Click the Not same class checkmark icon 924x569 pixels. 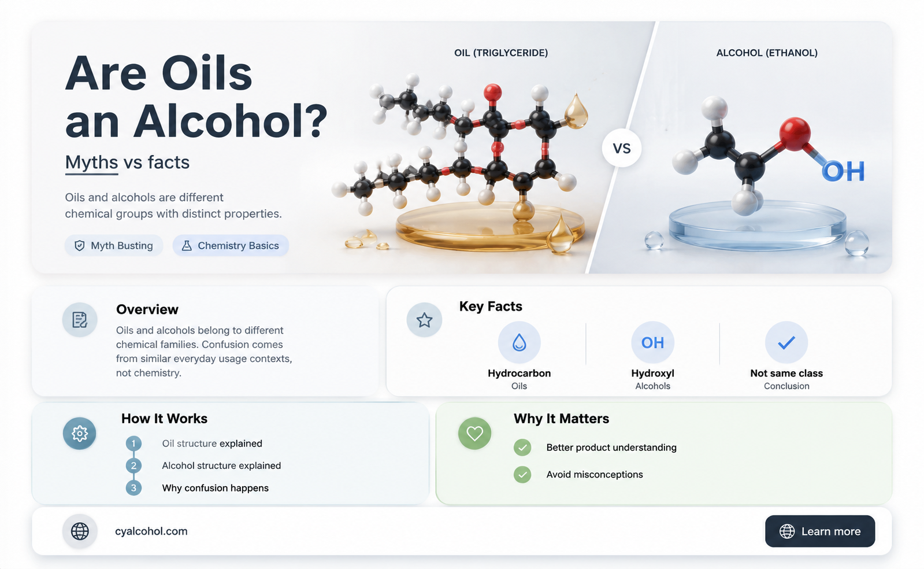(786, 343)
